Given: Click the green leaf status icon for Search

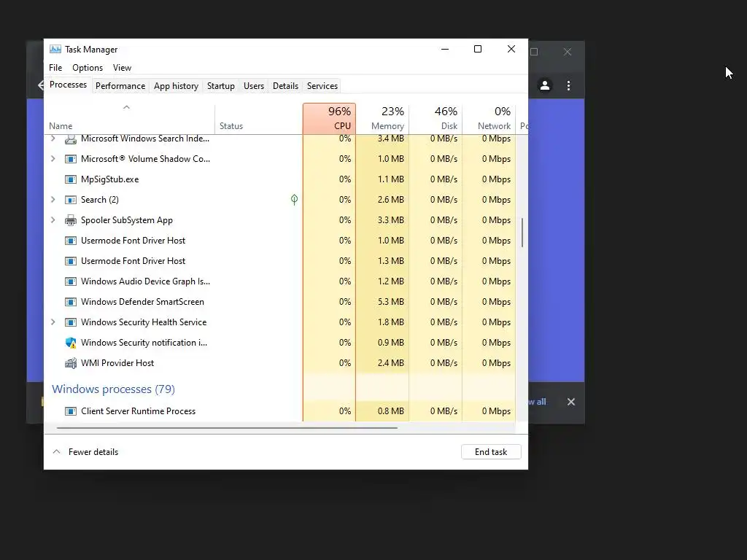Looking at the screenshot, I should coord(295,200).
